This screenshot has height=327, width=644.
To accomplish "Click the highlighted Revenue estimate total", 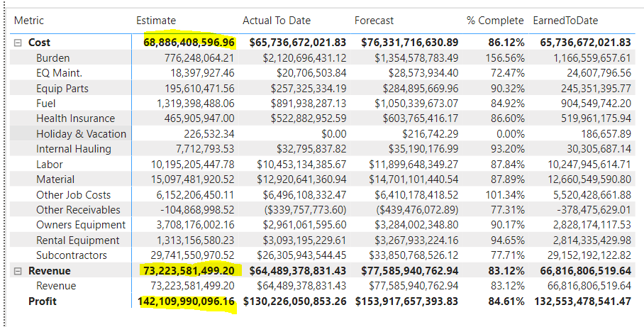I will 189,271.
